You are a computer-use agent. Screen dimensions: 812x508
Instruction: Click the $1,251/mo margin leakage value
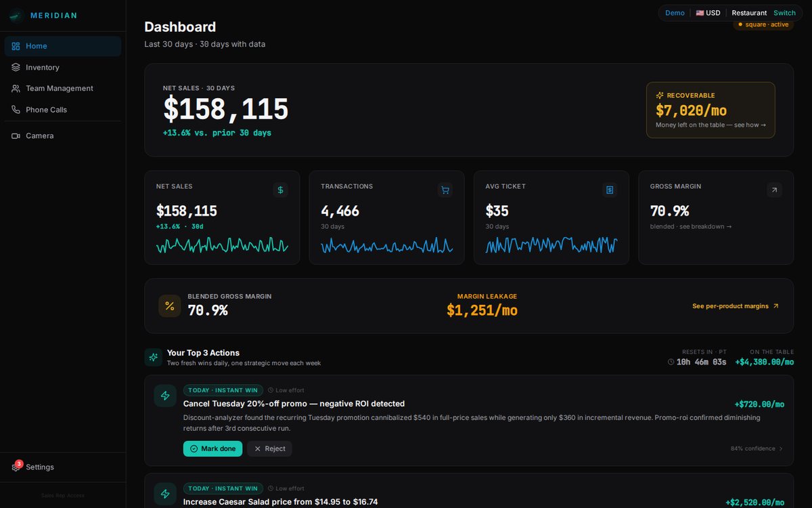(x=482, y=310)
